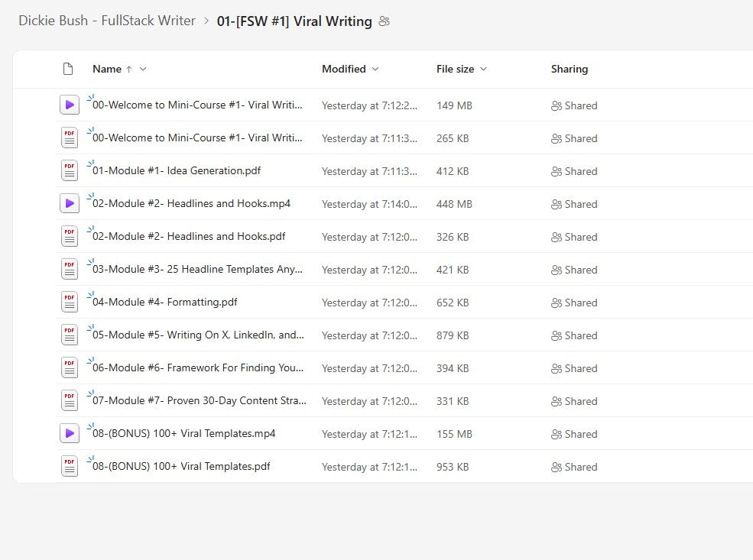
Task: Click the 01-[FSW #1] Viral Writing breadcrumb title
Action: coord(294,21)
